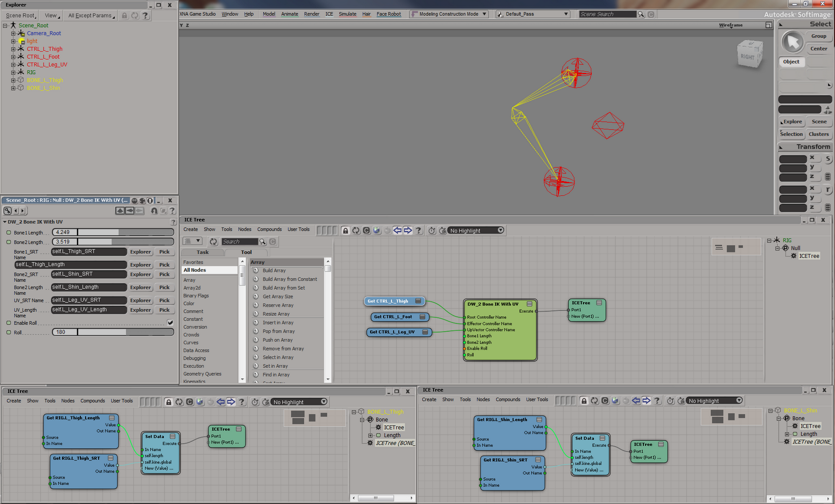Image resolution: width=835 pixels, height=504 pixels.
Task: Click the maximize icon in viewport title bar
Action: [x=769, y=25]
